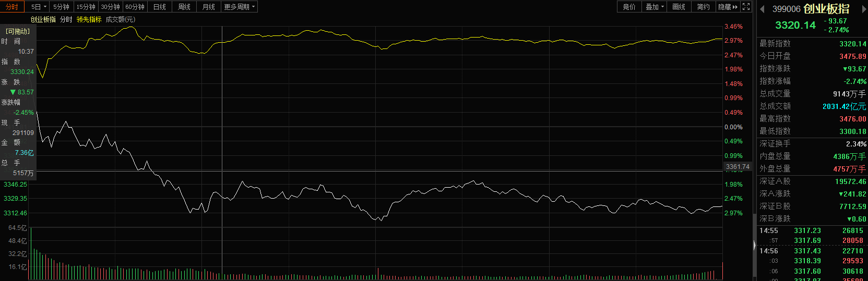Click the 外盘总量 value 4757万手
This screenshot has width=868, height=281.
coord(849,169)
